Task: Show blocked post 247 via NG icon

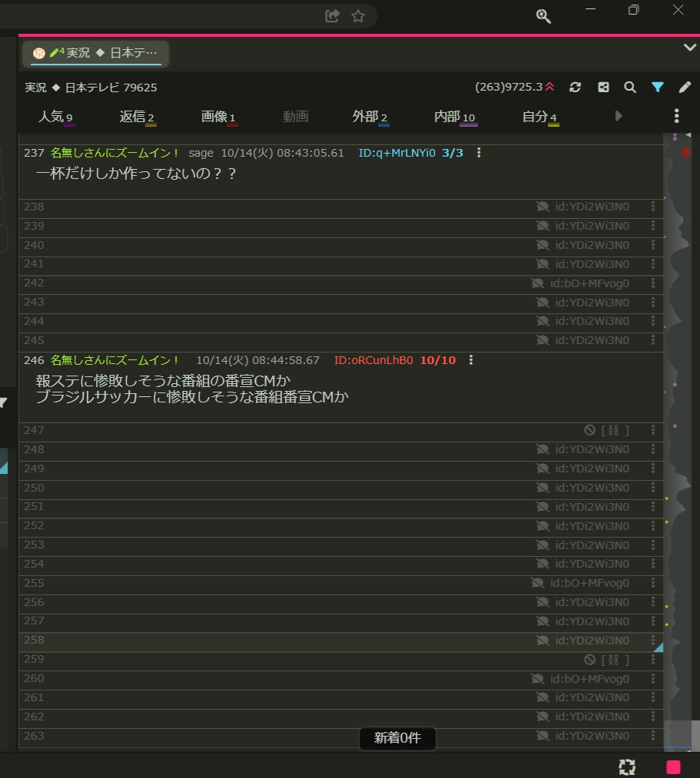Action: click(x=590, y=431)
